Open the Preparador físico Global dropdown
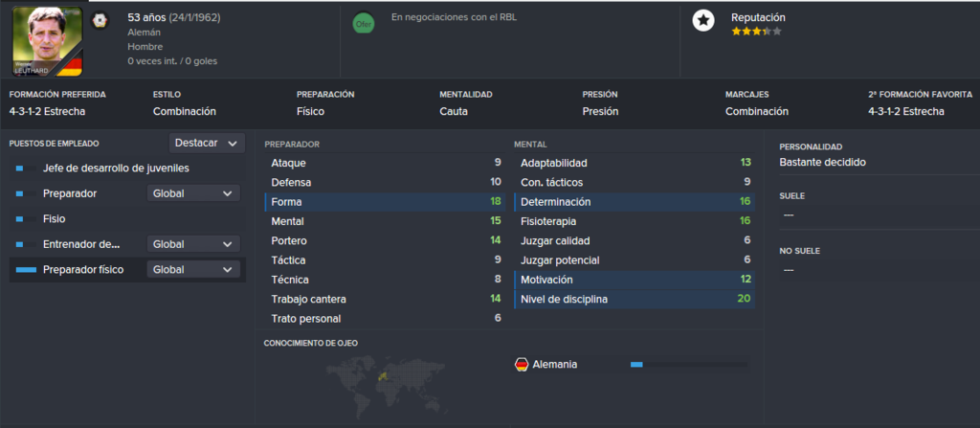The image size is (980, 428). 193,270
